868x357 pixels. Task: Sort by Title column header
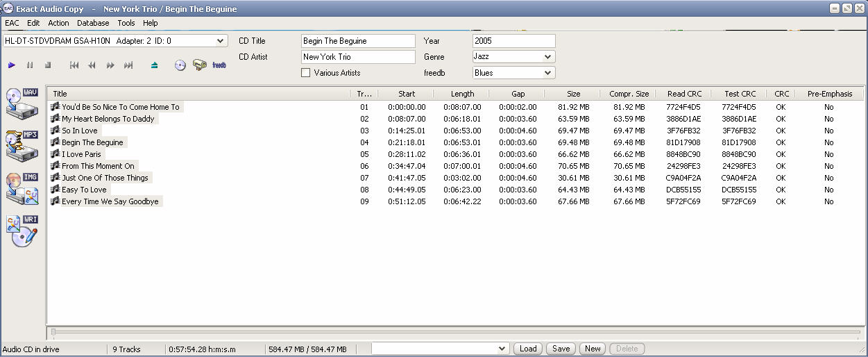click(198, 94)
